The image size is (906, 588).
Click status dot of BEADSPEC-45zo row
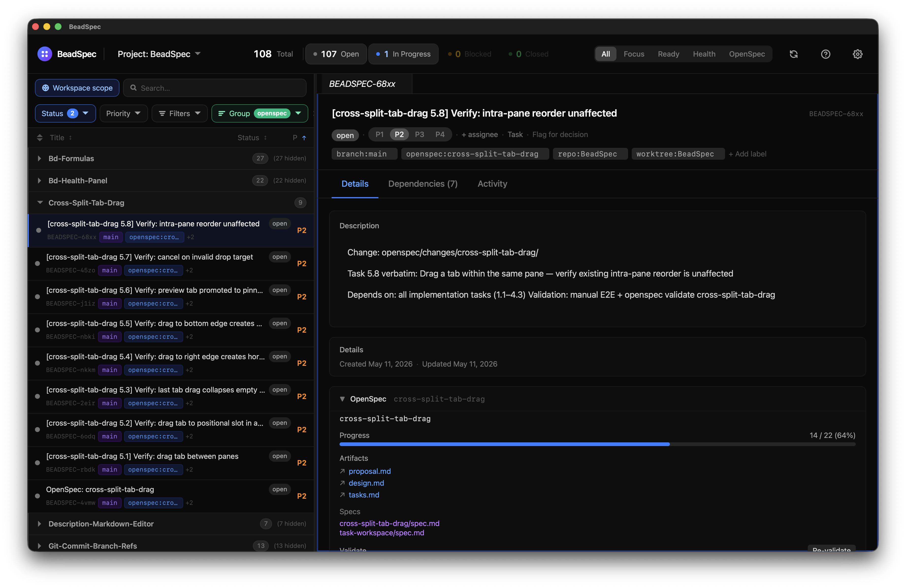(37, 263)
